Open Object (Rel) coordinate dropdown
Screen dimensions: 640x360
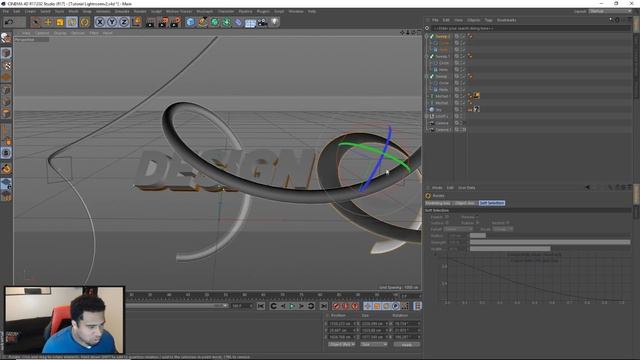(341, 344)
